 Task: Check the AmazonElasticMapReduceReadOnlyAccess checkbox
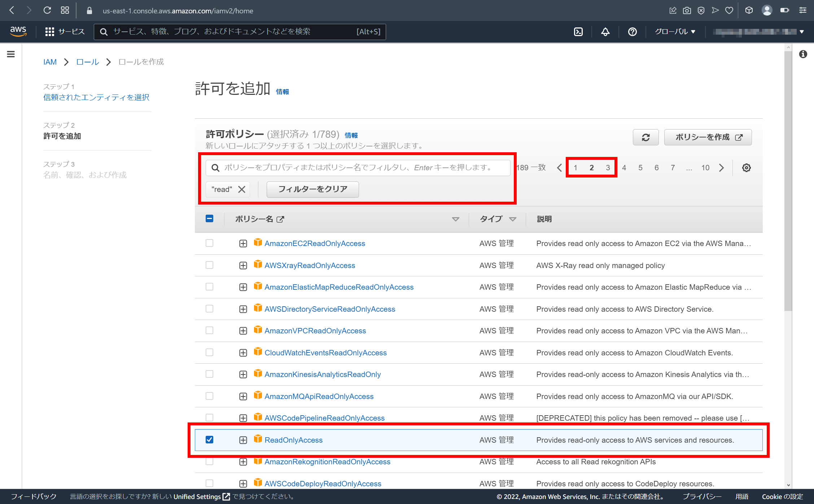tap(209, 287)
